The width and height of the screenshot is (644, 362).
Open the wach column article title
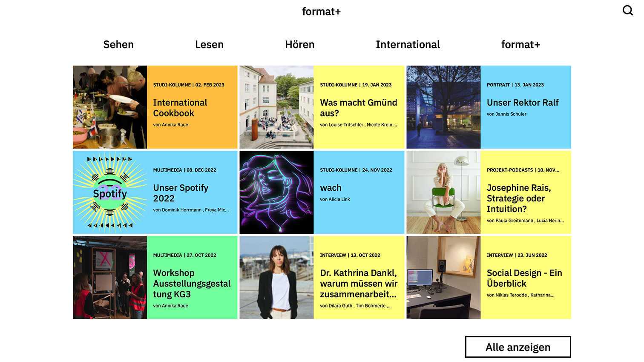[331, 188]
